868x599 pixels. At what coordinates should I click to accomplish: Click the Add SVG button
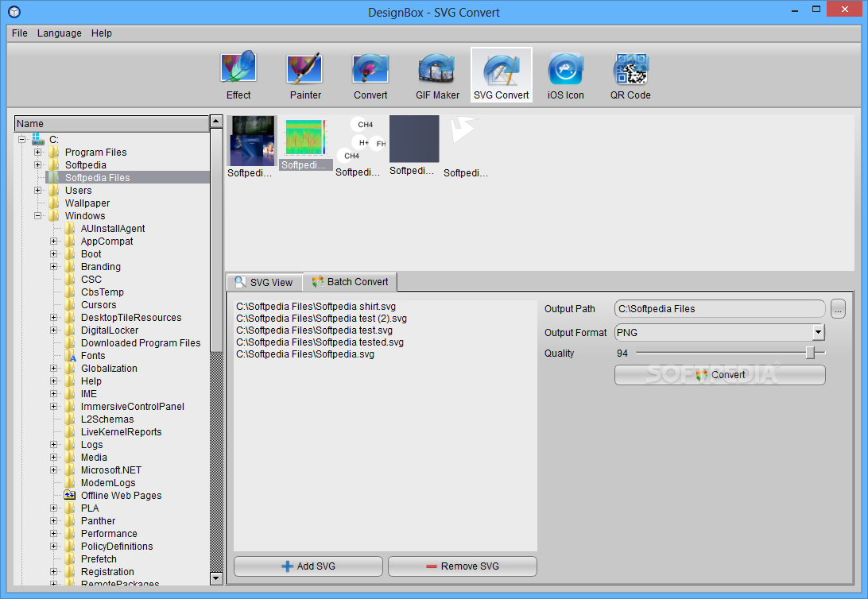308,566
